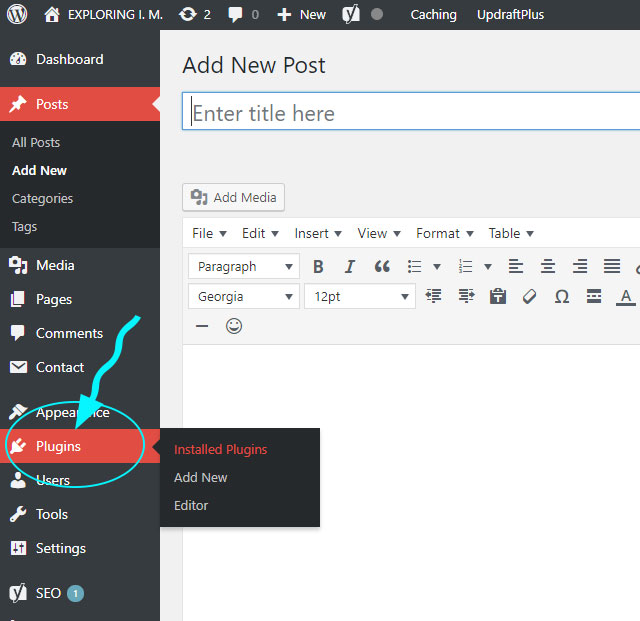Image resolution: width=640 pixels, height=621 pixels.
Task: Open Users in the sidebar
Action: [80, 480]
